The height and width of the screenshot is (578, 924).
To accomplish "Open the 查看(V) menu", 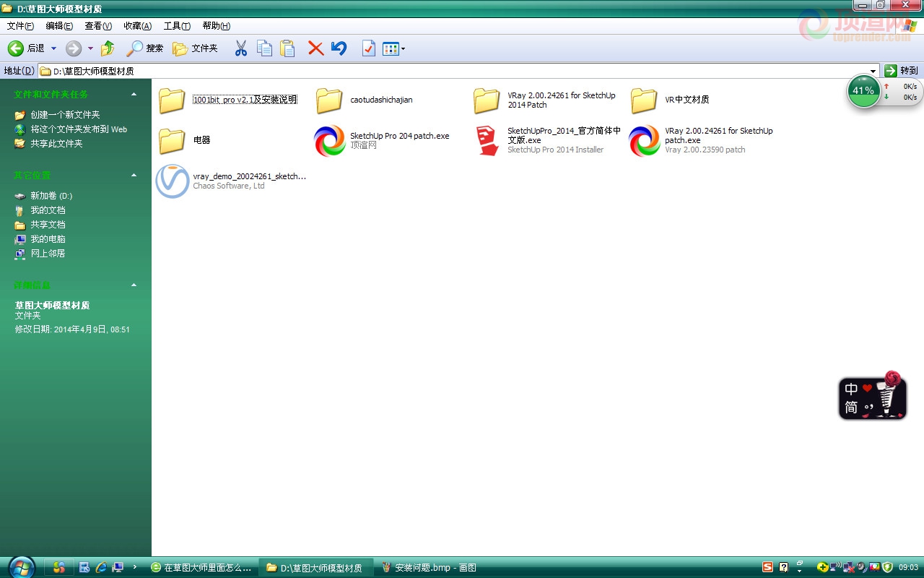I will (x=98, y=26).
